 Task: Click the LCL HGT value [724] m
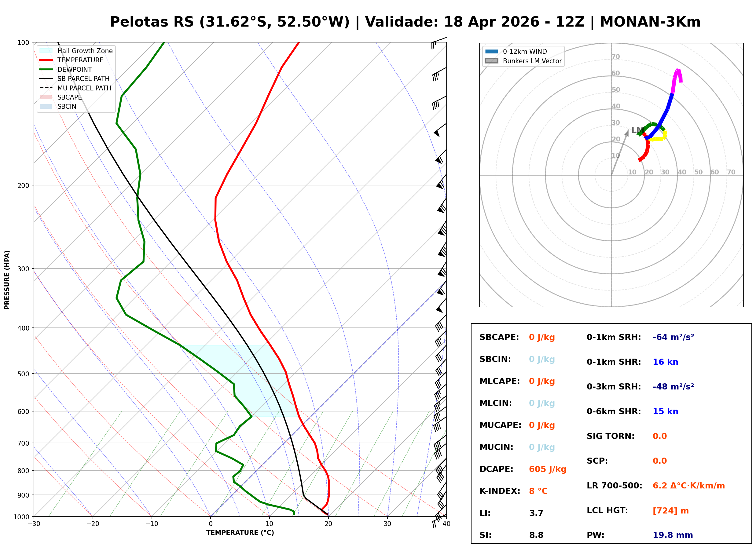pyautogui.click(x=671, y=511)
